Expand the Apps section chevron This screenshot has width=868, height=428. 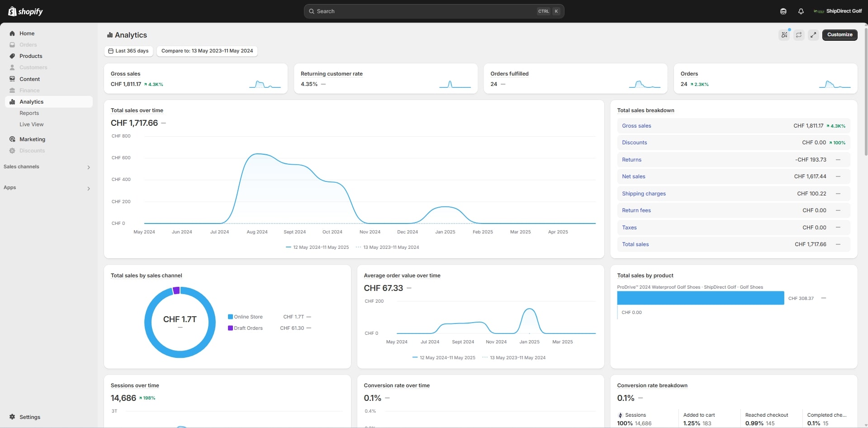click(89, 188)
